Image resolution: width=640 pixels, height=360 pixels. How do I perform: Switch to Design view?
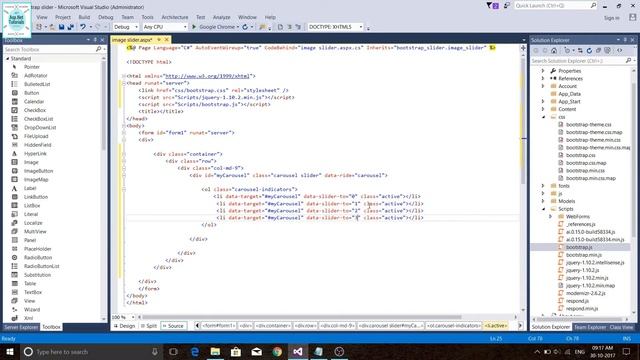click(124, 326)
